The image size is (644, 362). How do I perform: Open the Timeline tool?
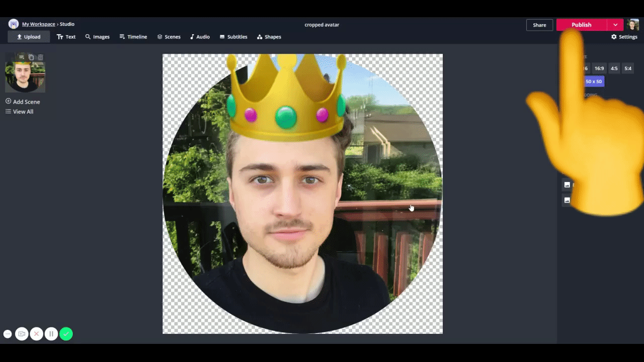coord(133,37)
